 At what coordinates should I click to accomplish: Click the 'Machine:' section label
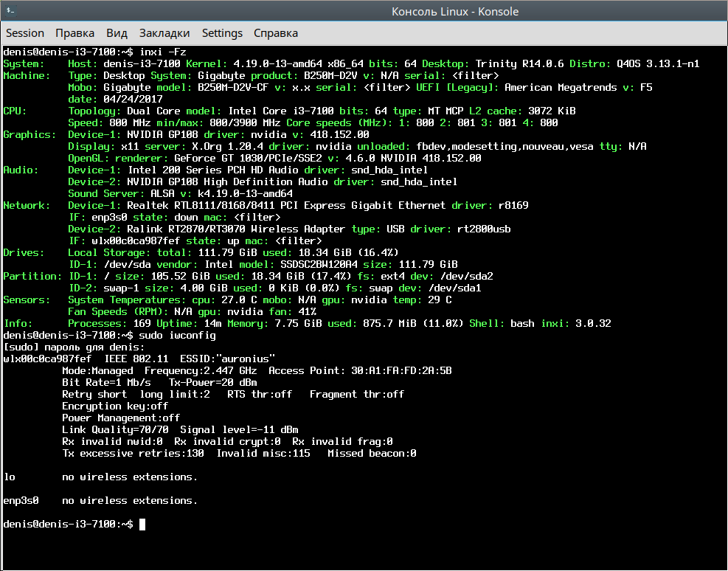pyautogui.click(x=27, y=76)
